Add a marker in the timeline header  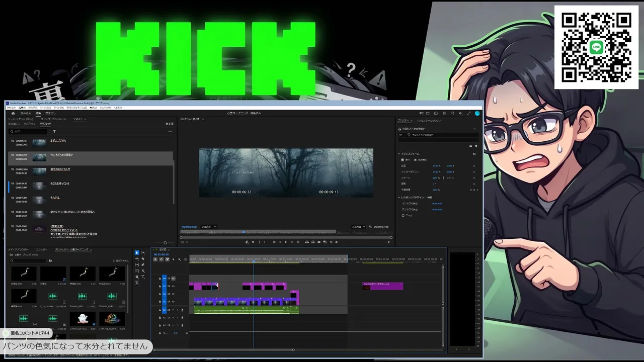tap(174, 259)
